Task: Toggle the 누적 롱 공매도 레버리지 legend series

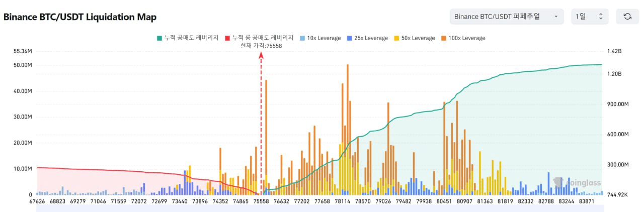Action: [259, 38]
